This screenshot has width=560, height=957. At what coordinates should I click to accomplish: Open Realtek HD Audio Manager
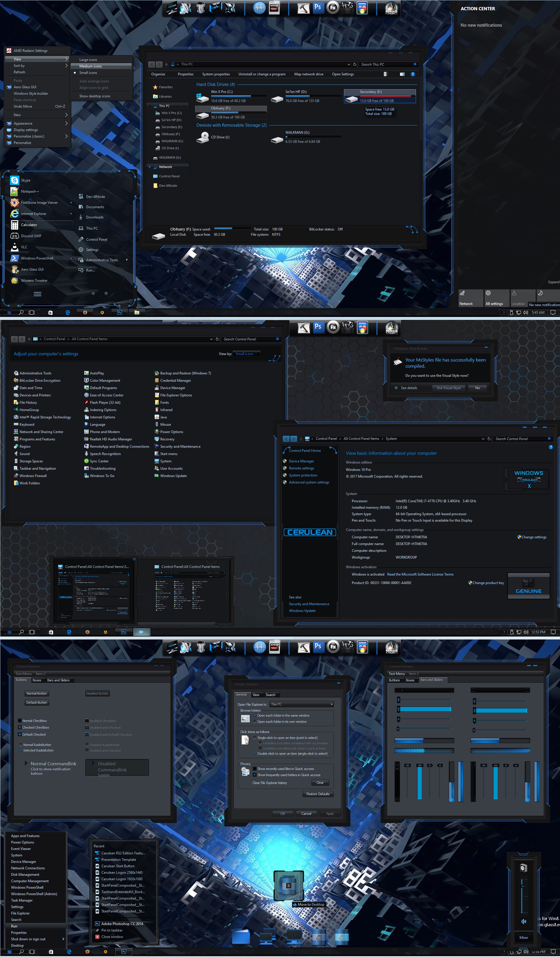tap(108, 439)
